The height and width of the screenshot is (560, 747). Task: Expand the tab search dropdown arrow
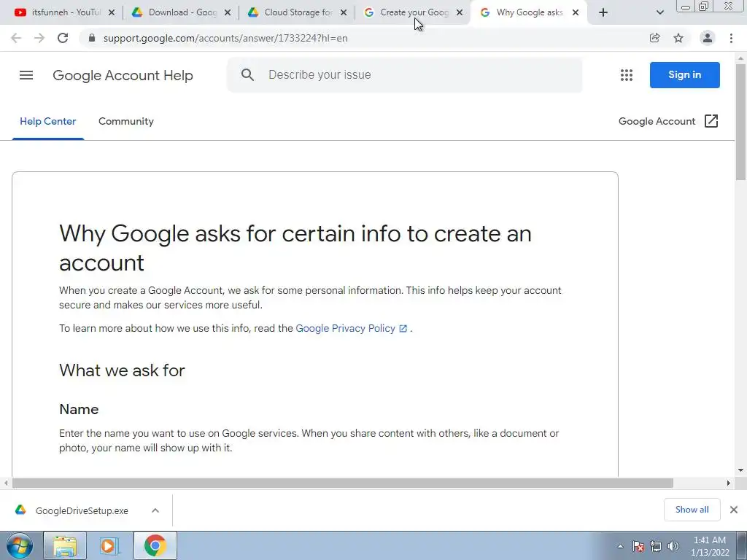(x=659, y=13)
